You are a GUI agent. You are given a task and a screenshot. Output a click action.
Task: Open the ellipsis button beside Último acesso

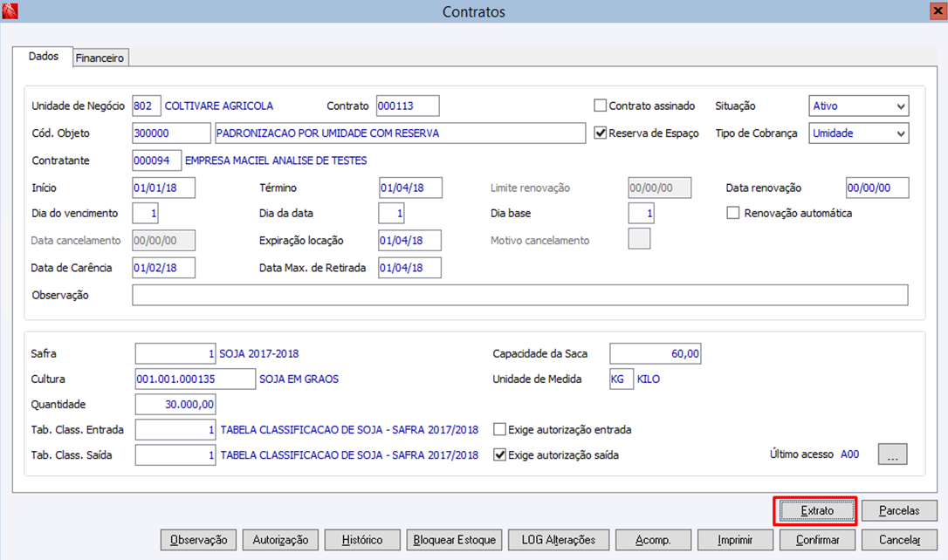[x=892, y=454]
